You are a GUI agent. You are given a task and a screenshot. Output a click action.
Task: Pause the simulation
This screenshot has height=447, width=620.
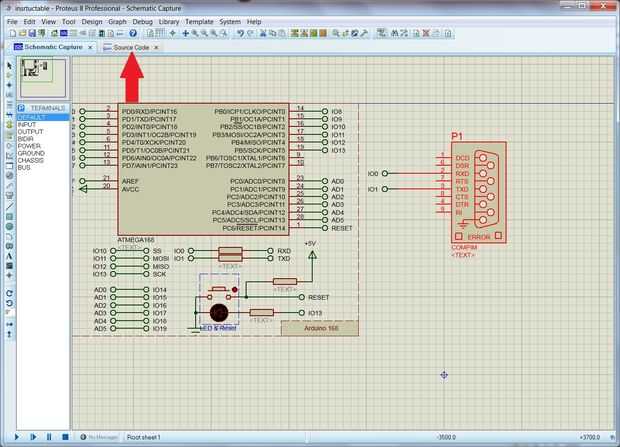coord(49,437)
